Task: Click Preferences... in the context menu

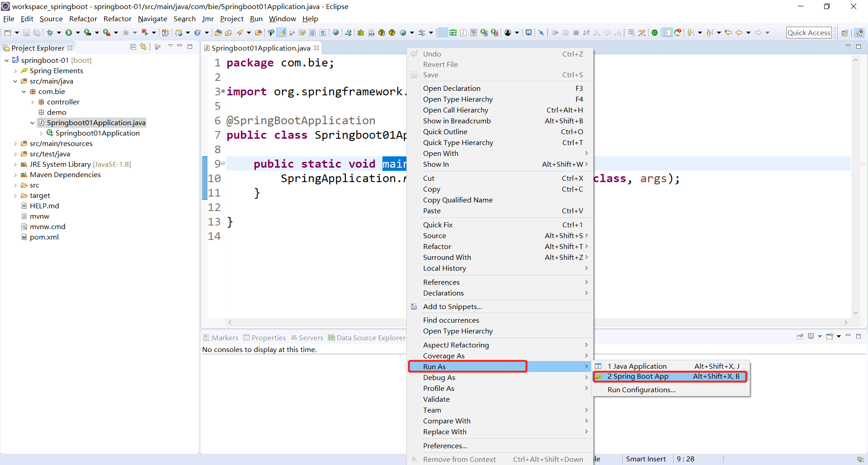Action: [499, 446]
